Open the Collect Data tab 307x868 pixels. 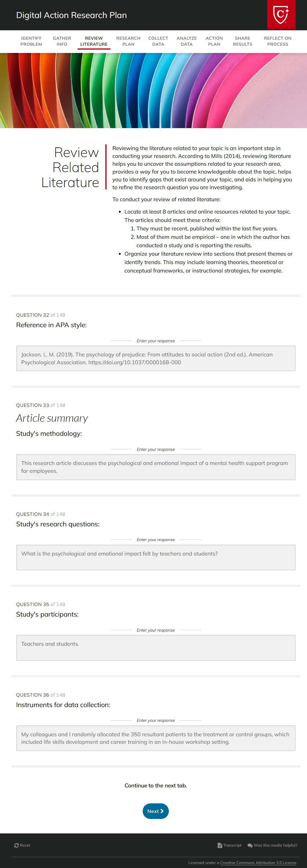pyautogui.click(x=158, y=41)
